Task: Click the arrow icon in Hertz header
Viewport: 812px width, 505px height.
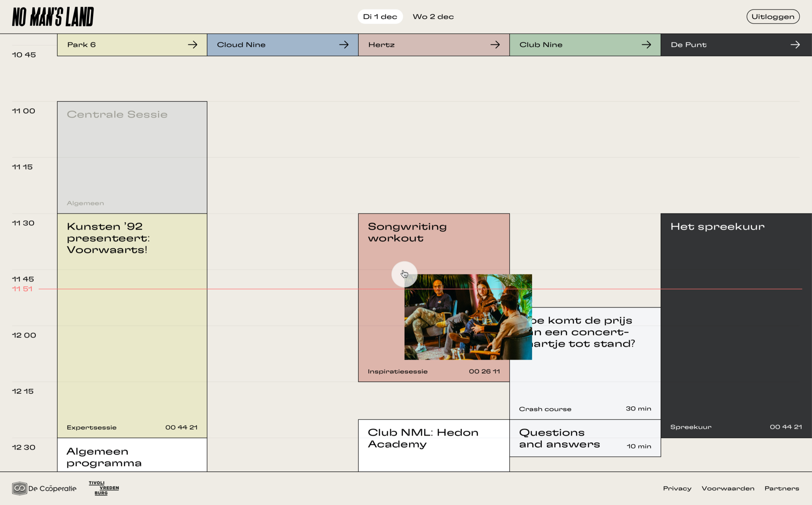Action: (x=495, y=45)
